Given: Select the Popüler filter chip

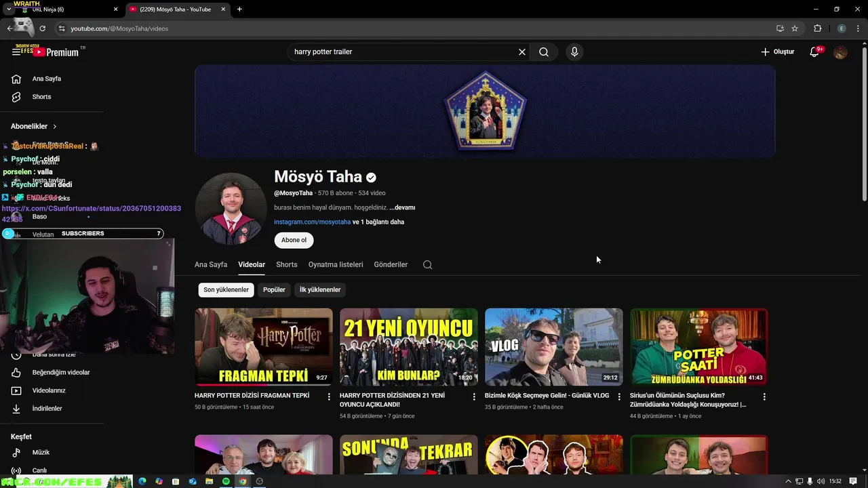Looking at the screenshot, I should (x=274, y=289).
